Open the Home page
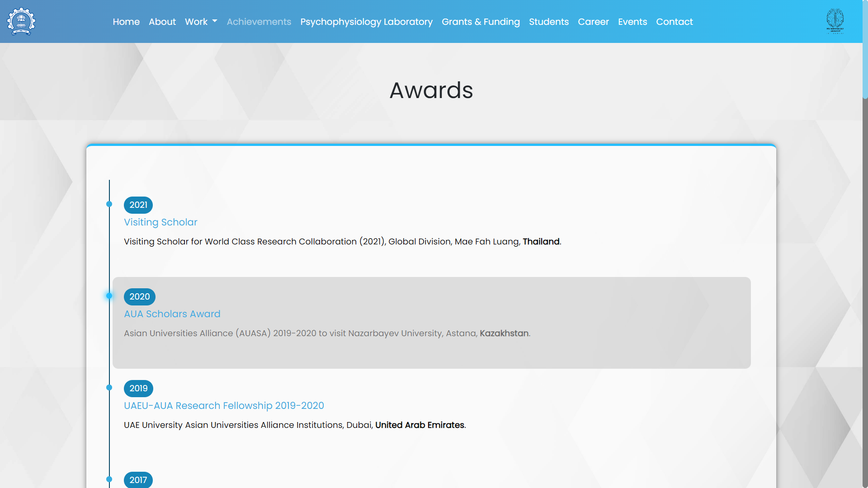Image resolution: width=868 pixels, height=488 pixels. click(x=126, y=22)
